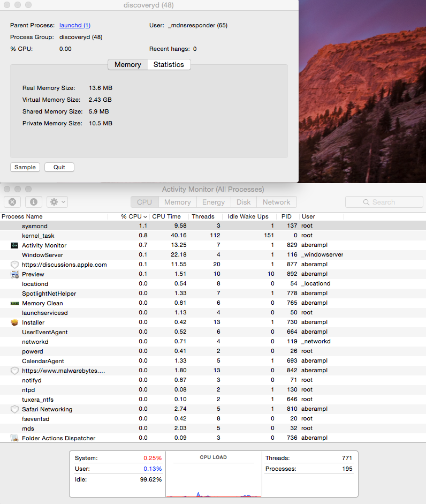
Task: Click the Memory Clean app icon
Action: tap(14, 303)
